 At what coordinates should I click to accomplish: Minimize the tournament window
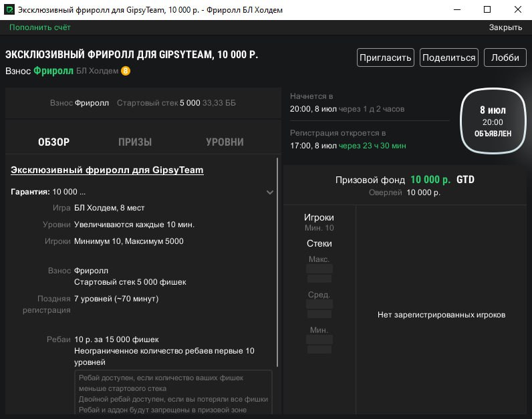pyautogui.click(x=457, y=9)
